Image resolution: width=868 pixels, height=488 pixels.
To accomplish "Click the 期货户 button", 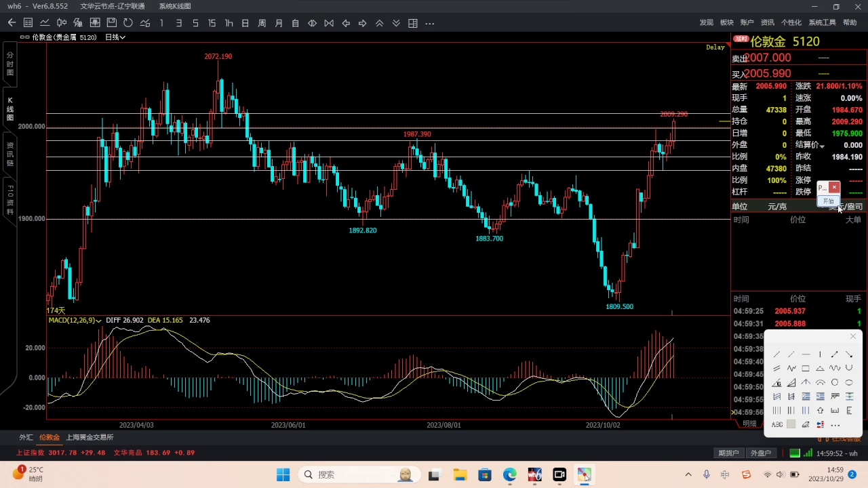I will (x=728, y=453).
